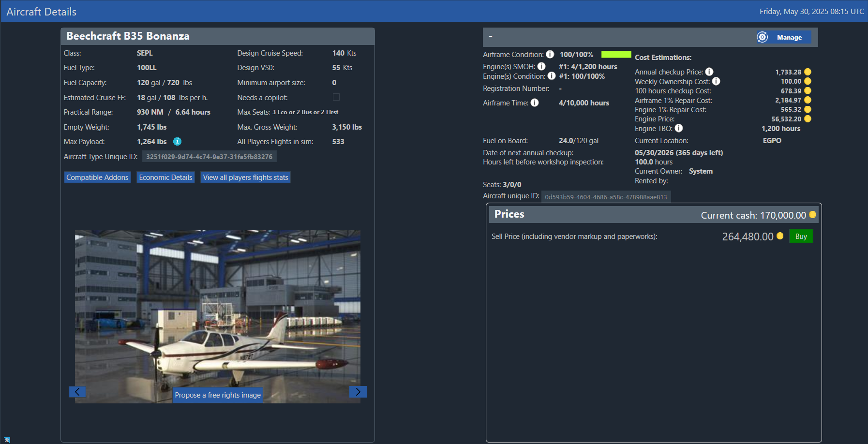The image size is (868, 444).
Task: Open Annual checkup Price info icon
Action: (709, 72)
